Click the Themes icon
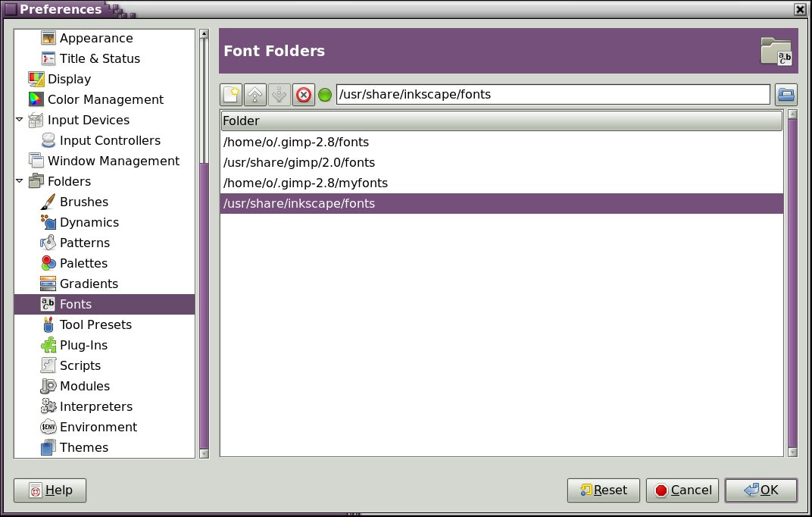This screenshot has height=517, width=812. click(x=48, y=447)
